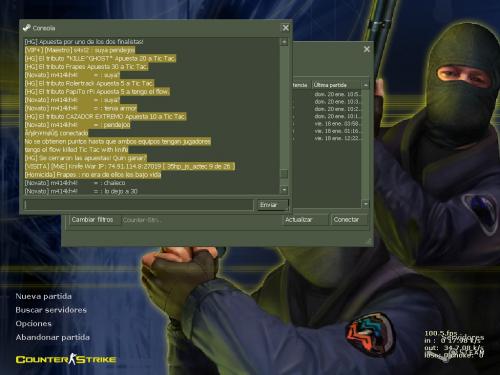Image resolution: width=500 pixels, height=375 pixels.
Task: Open Nueva partida from the main menu
Action: 43,296
